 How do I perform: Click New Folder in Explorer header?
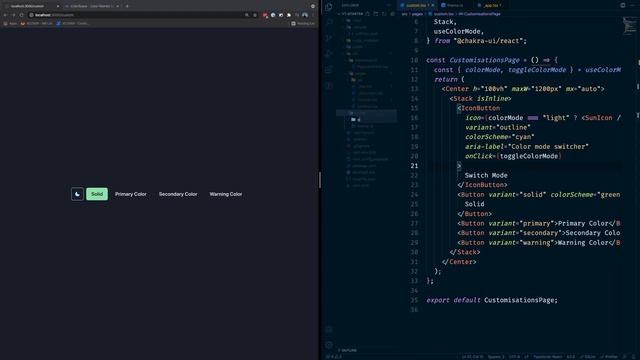coord(376,14)
